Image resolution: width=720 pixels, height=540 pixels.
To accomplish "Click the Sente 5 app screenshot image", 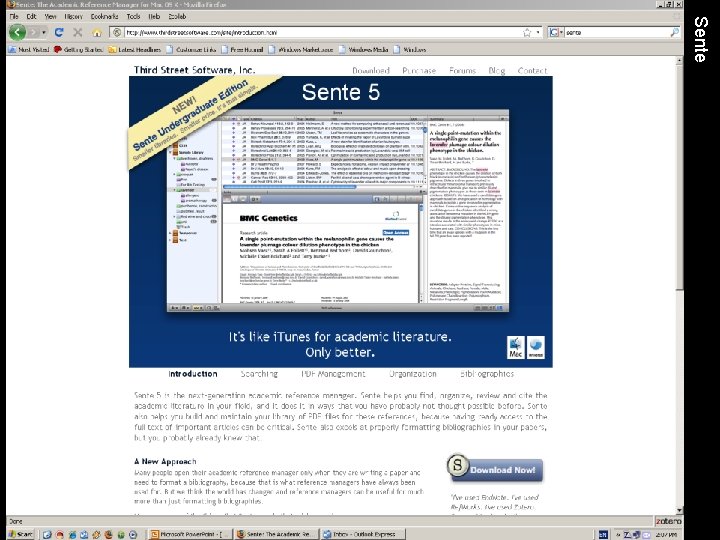I will 338,211.
